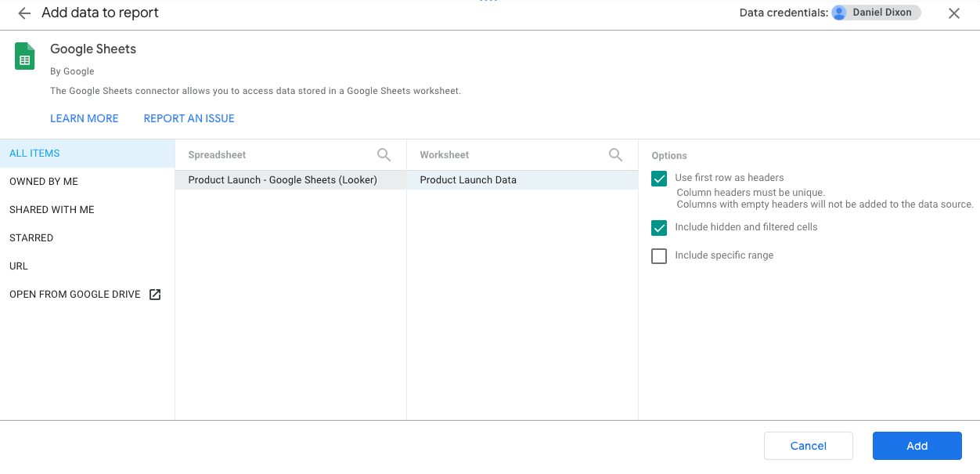This screenshot has height=474, width=980.
Task: Switch to OWNED BY ME filter
Action: pos(88,182)
